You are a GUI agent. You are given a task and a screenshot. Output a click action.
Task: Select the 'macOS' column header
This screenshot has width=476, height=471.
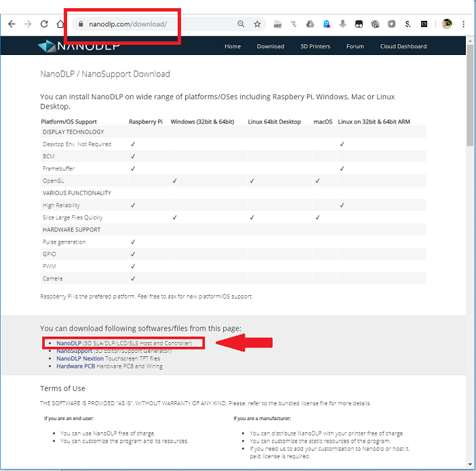point(323,121)
